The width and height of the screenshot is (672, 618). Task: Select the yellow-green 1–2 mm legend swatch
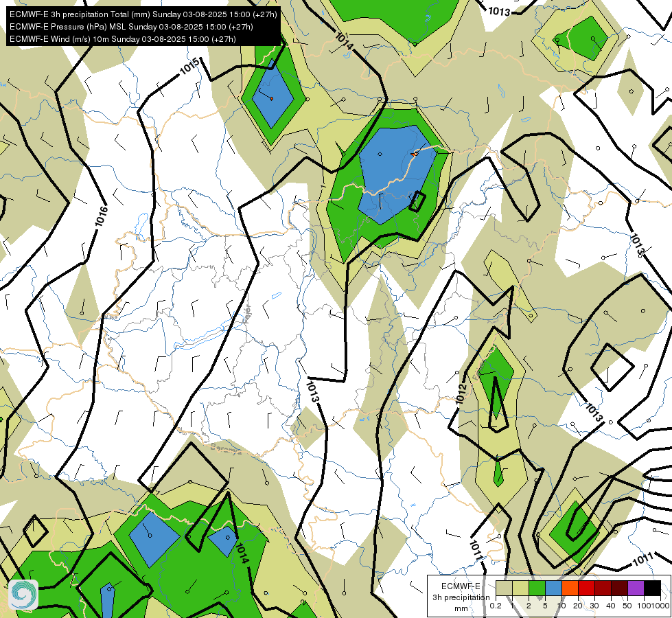pyautogui.click(x=520, y=588)
